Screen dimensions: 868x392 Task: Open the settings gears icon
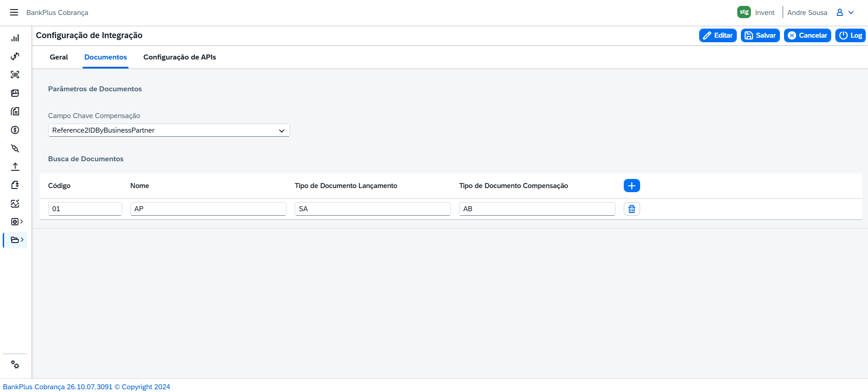pyautogui.click(x=15, y=364)
